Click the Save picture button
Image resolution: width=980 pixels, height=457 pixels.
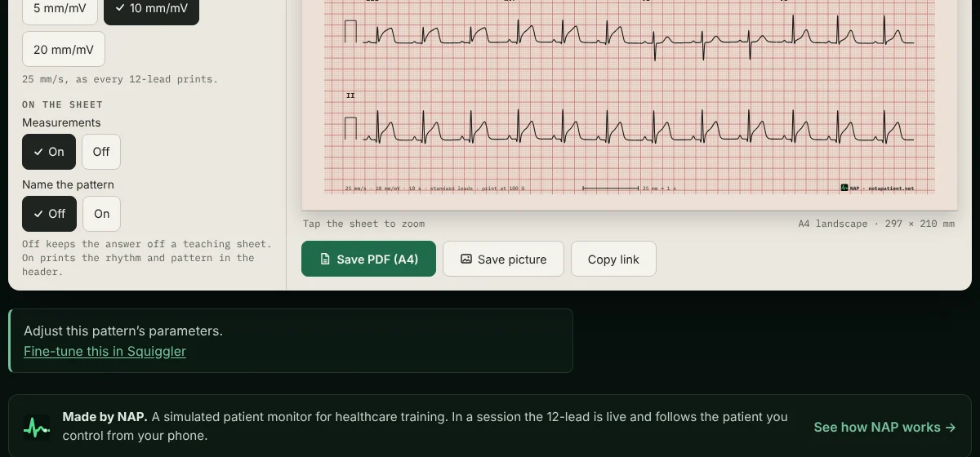tap(503, 259)
